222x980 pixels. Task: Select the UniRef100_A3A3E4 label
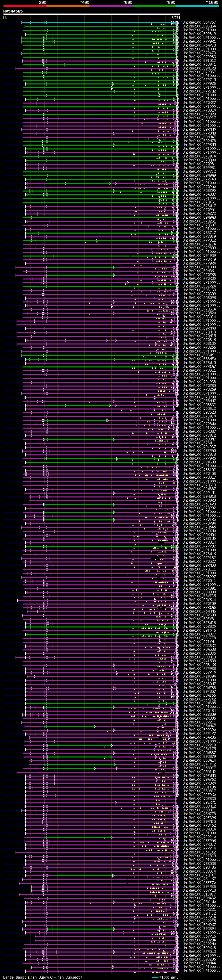[x=199, y=829]
